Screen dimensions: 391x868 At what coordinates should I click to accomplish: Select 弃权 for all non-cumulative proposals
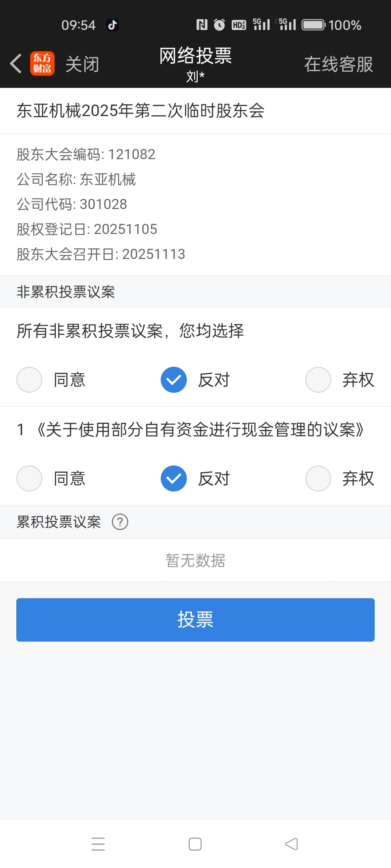tap(340, 380)
